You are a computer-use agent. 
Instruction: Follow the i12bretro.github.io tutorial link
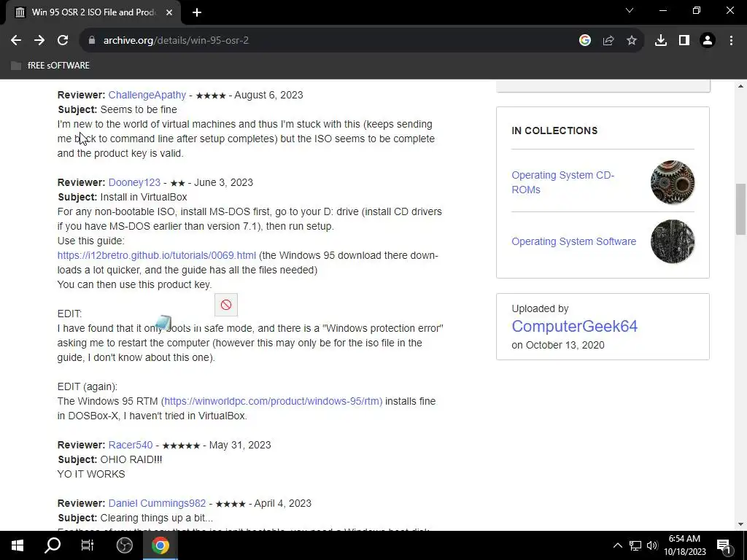[x=157, y=255]
